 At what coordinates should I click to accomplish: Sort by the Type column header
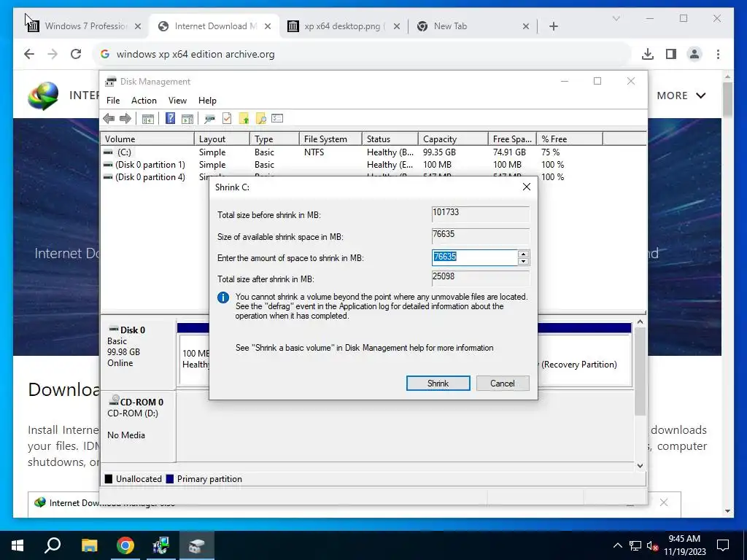(274, 139)
